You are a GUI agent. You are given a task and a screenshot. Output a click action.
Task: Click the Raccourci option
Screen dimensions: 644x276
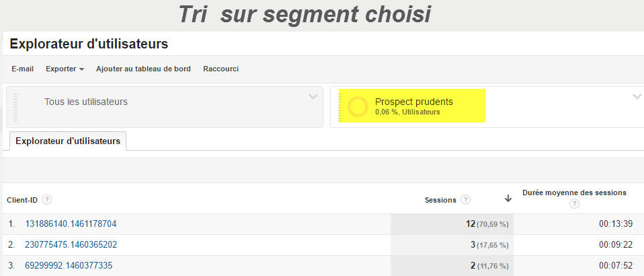click(221, 69)
